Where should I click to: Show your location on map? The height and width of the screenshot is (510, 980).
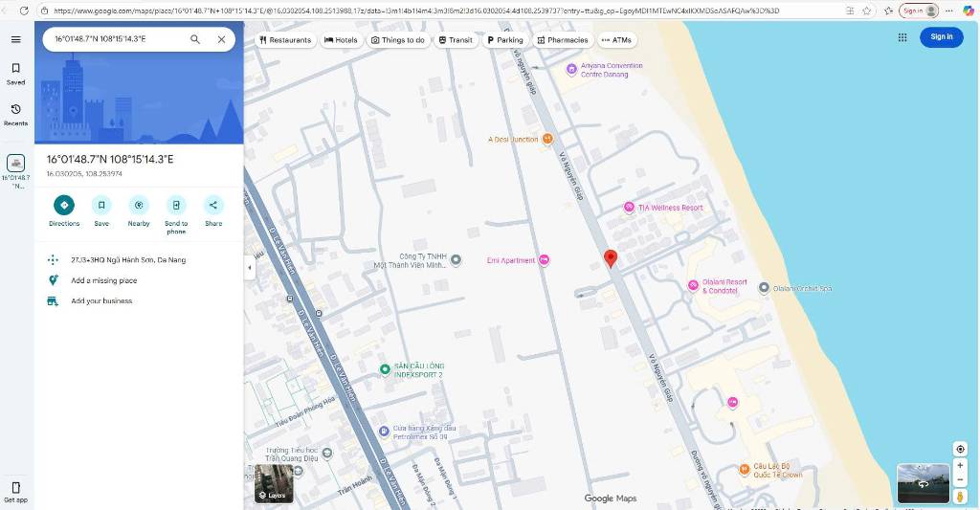click(x=960, y=449)
